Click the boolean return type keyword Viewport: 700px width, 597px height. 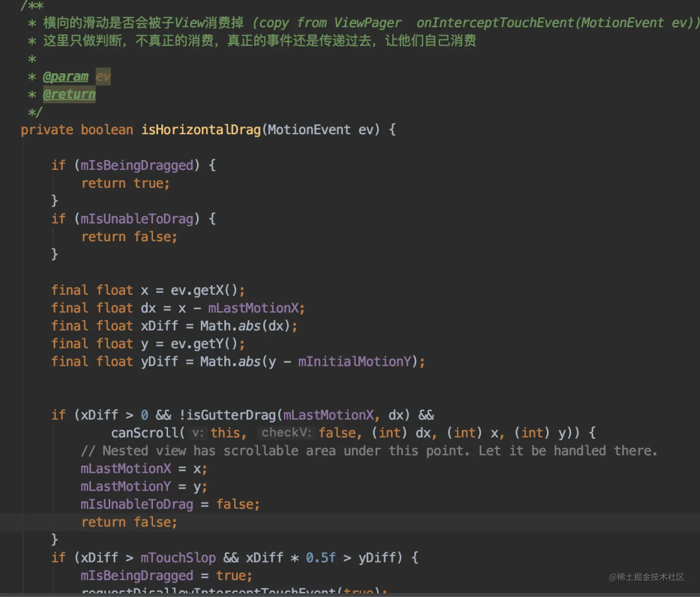[x=107, y=130]
